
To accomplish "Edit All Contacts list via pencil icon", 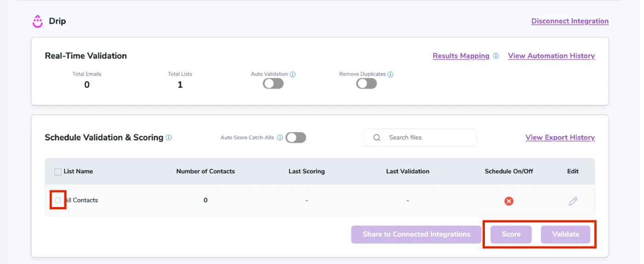I will tap(573, 201).
